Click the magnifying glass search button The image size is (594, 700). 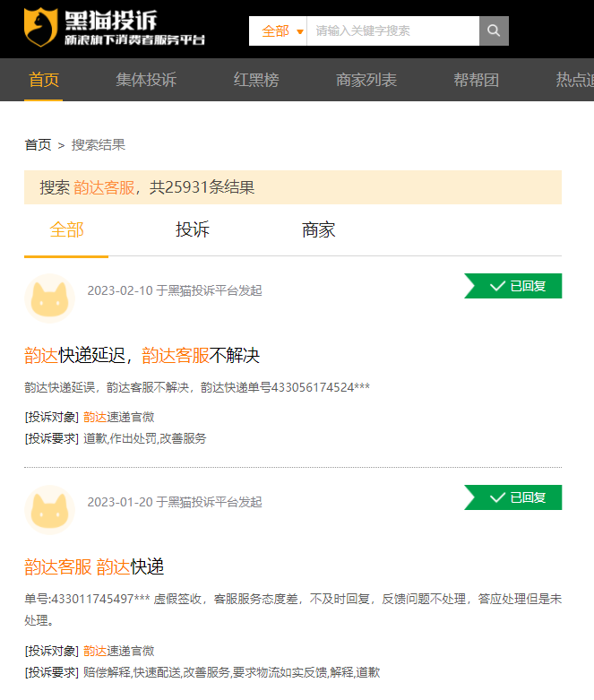494,30
